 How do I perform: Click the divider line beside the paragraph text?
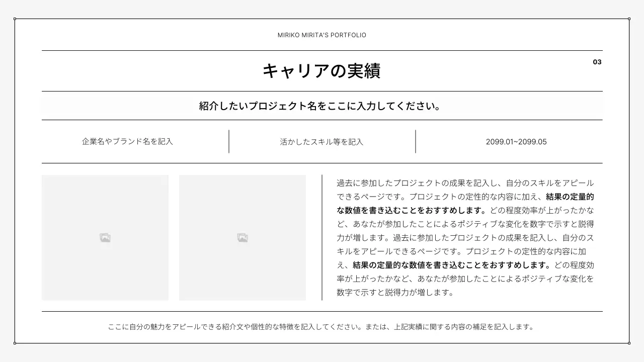(x=323, y=236)
